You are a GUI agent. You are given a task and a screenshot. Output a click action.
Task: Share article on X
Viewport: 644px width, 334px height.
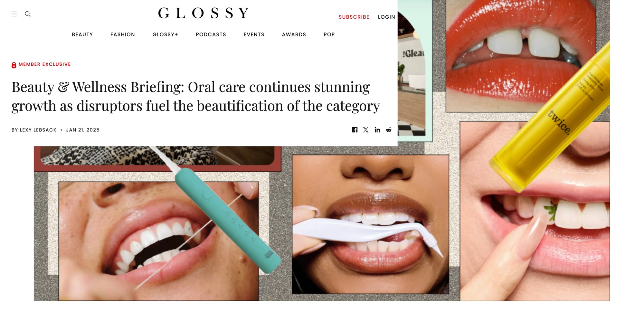[x=366, y=130]
